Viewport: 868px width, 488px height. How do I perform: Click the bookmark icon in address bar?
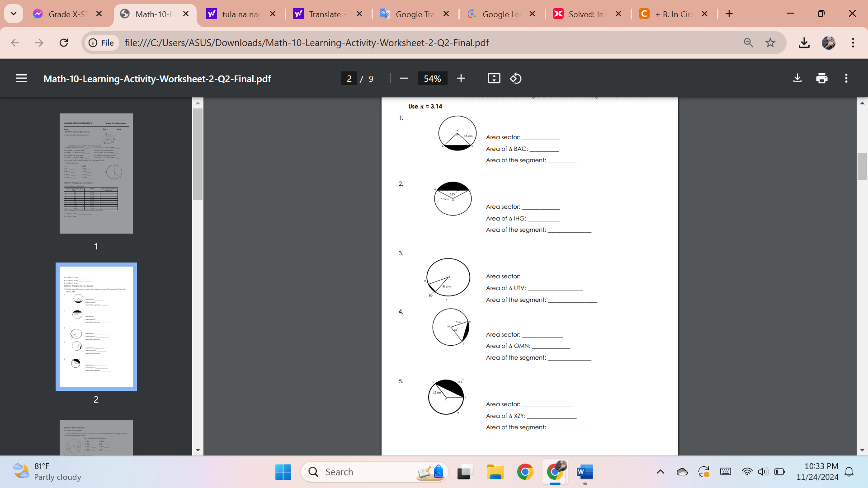coord(771,42)
